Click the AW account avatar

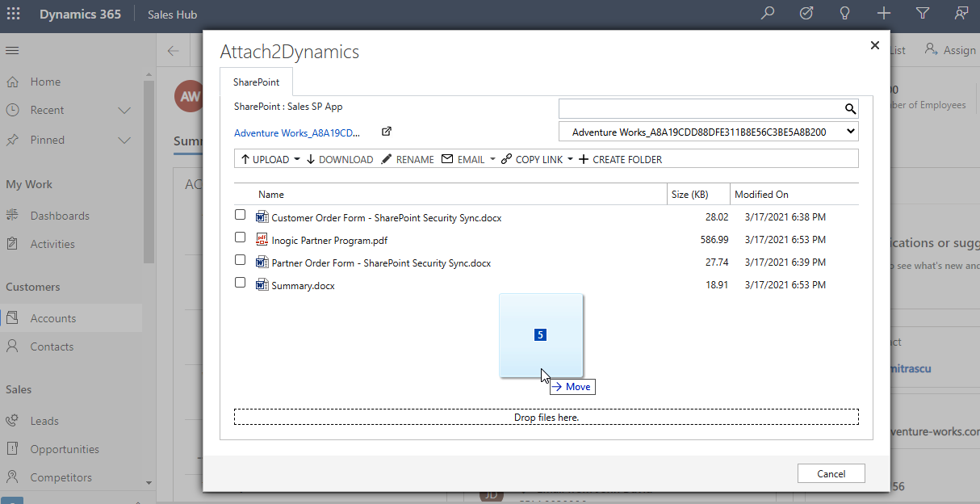pyautogui.click(x=188, y=97)
